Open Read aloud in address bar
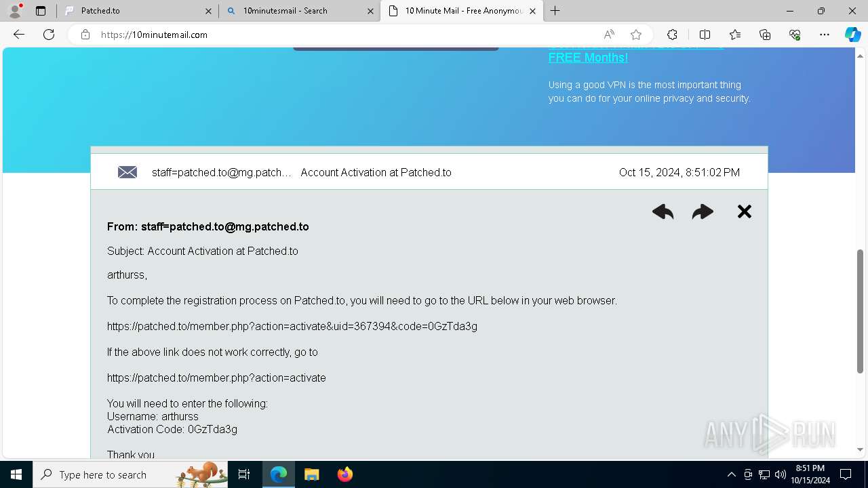The width and height of the screenshot is (868, 488). [609, 35]
